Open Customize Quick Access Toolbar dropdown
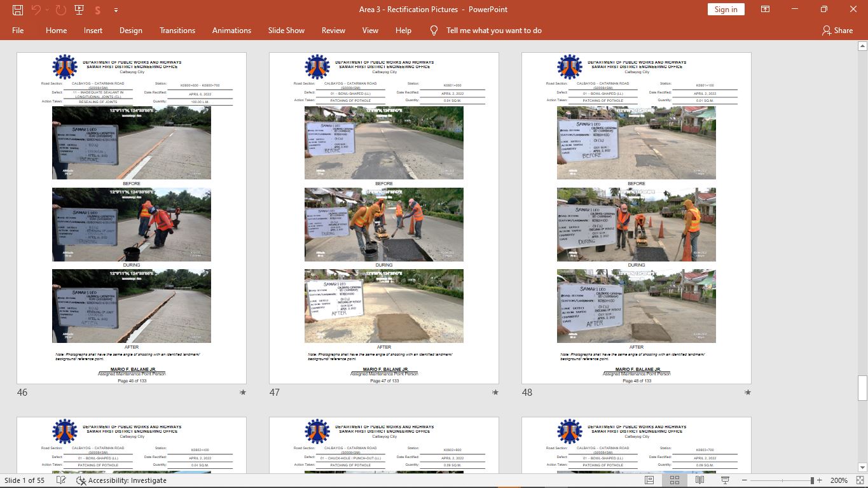This screenshot has height=488, width=868. tap(116, 10)
